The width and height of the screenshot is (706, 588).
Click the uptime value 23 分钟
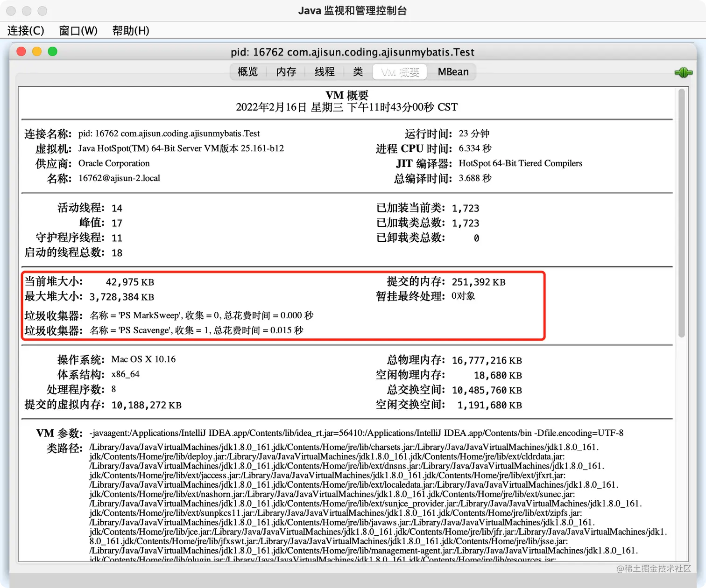474,133
